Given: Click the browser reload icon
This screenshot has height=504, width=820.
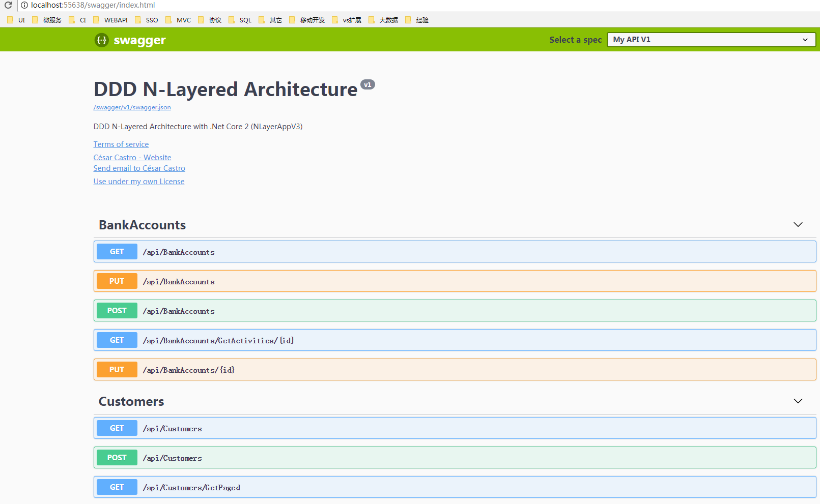Looking at the screenshot, I should (8, 5).
